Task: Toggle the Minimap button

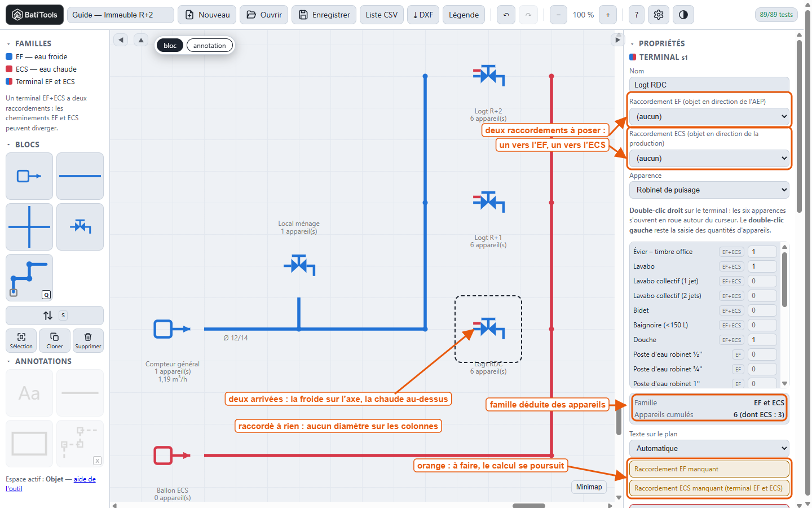Action: (x=589, y=487)
